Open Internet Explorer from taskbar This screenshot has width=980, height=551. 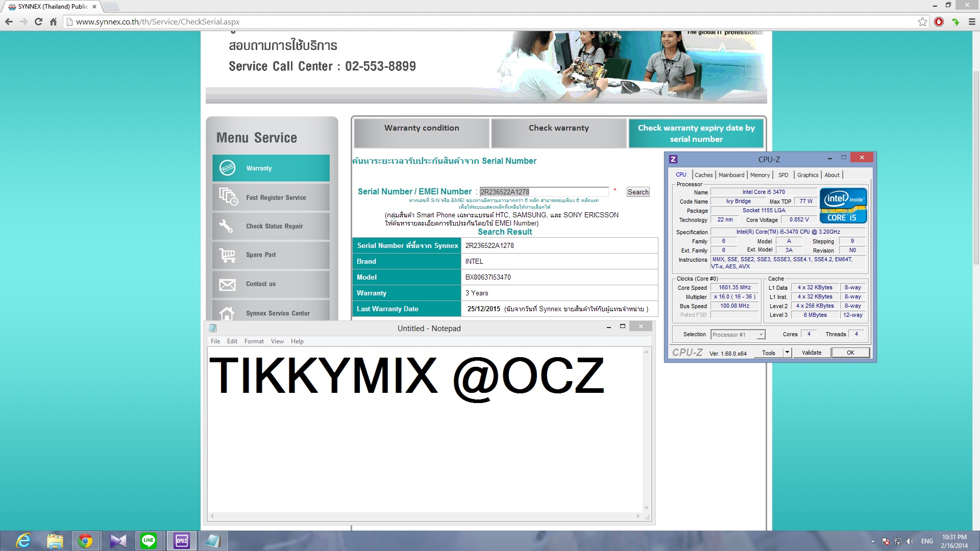click(23, 540)
